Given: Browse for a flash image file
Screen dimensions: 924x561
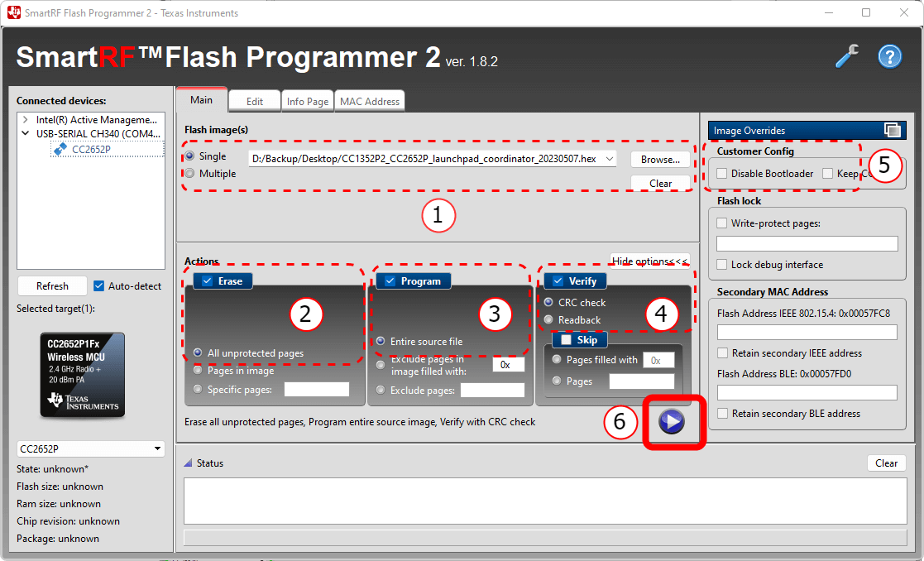Looking at the screenshot, I should pyautogui.click(x=659, y=159).
